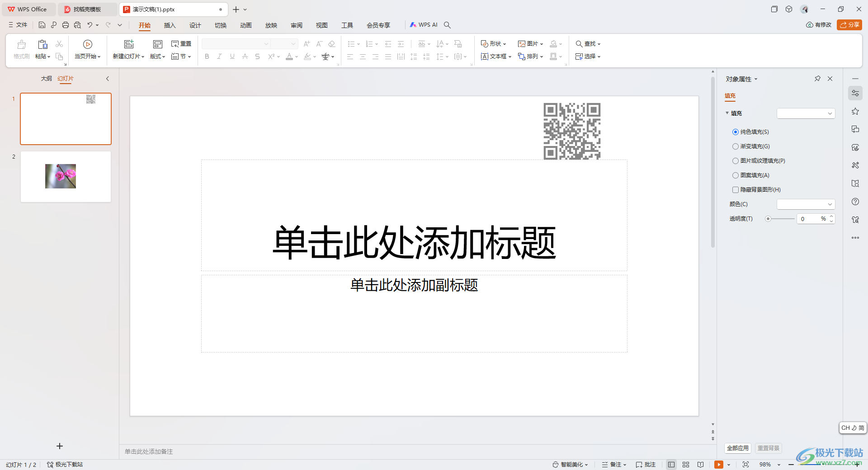Click Notes (备注) in status bar
This screenshot has height=470, width=868.
click(x=614, y=465)
